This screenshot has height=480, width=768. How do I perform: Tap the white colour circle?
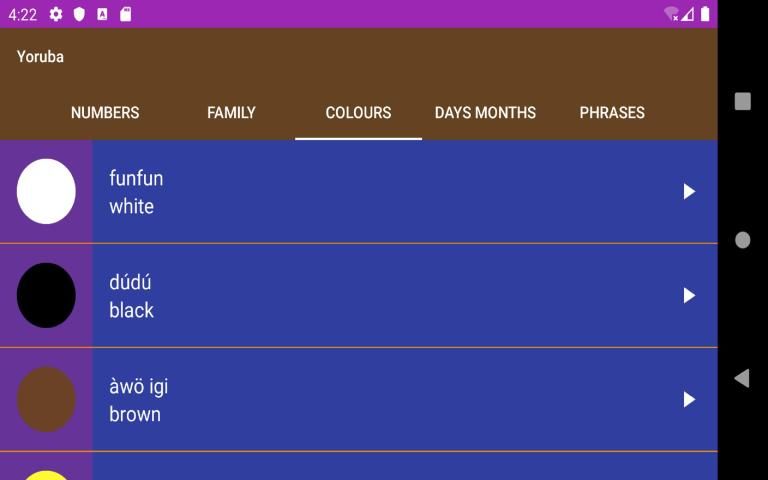46,191
